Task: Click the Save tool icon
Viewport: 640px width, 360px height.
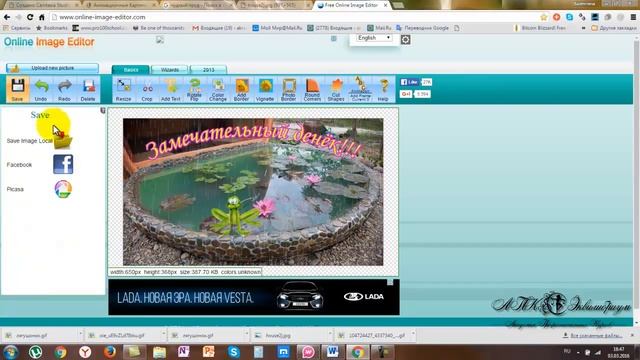Action: point(17,89)
